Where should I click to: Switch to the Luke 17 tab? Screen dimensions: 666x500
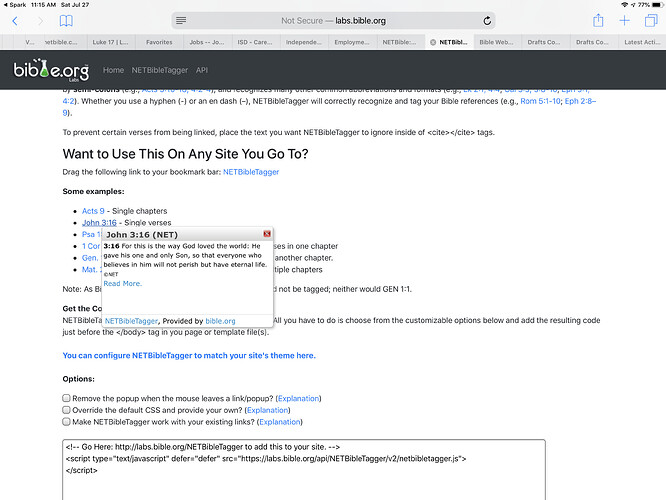110,42
